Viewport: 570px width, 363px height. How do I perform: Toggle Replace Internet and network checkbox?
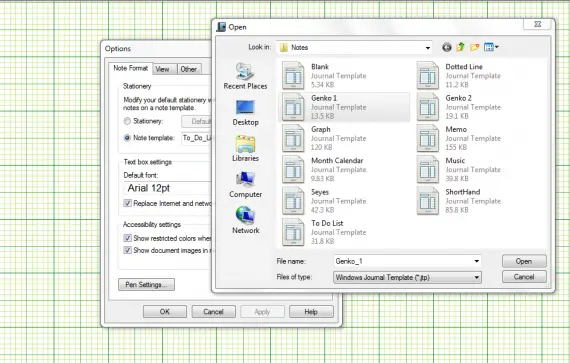point(128,203)
